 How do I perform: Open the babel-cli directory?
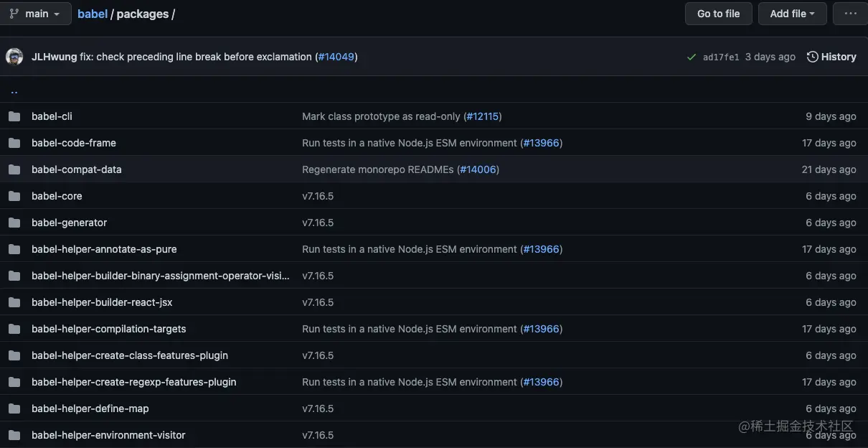coord(52,116)
